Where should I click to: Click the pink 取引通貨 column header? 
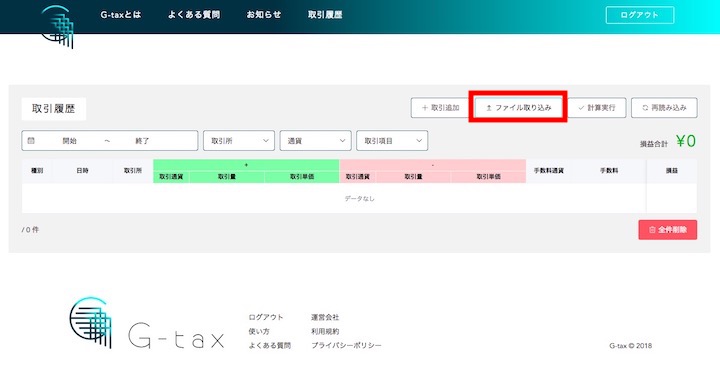pyautogui.click(x=358, y=177)
